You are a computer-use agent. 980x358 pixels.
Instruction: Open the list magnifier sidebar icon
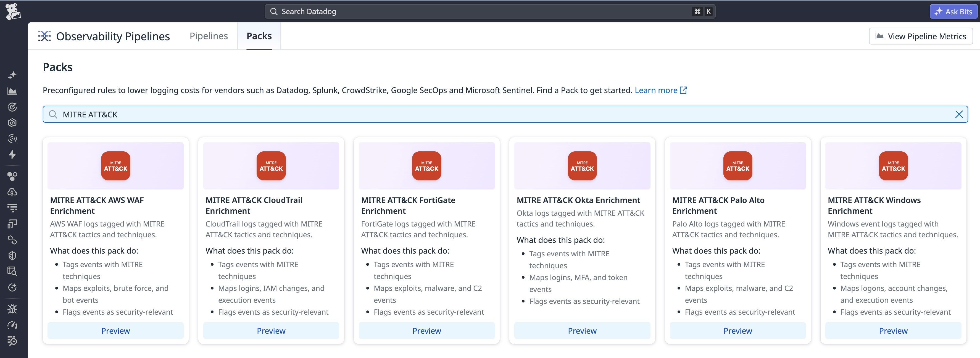12,341
